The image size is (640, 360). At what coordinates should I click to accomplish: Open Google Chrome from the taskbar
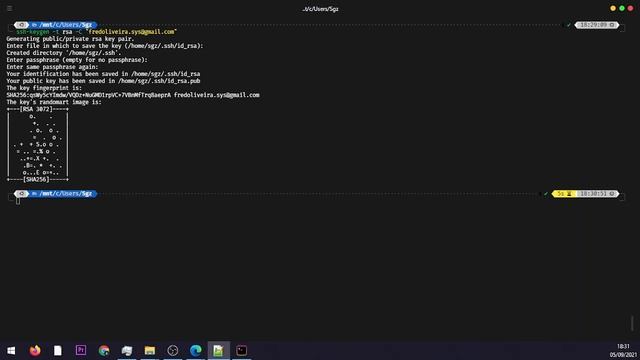pyautogui.click(x=104, y=350)
